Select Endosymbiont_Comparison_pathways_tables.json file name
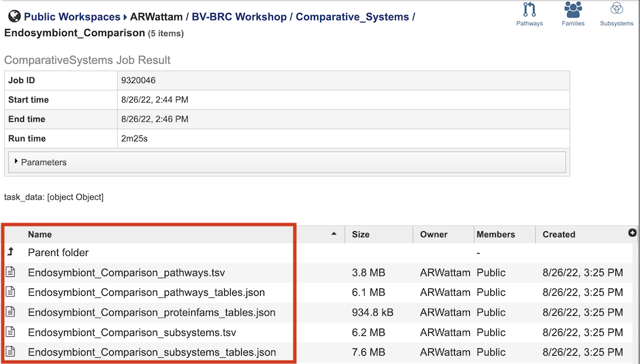 point(146,293)
